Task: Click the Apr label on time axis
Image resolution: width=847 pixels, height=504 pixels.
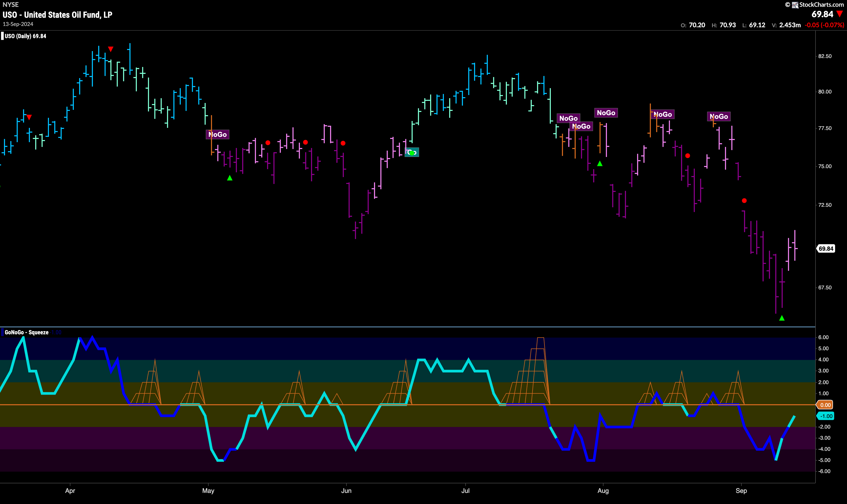Action: coord(70,491)
